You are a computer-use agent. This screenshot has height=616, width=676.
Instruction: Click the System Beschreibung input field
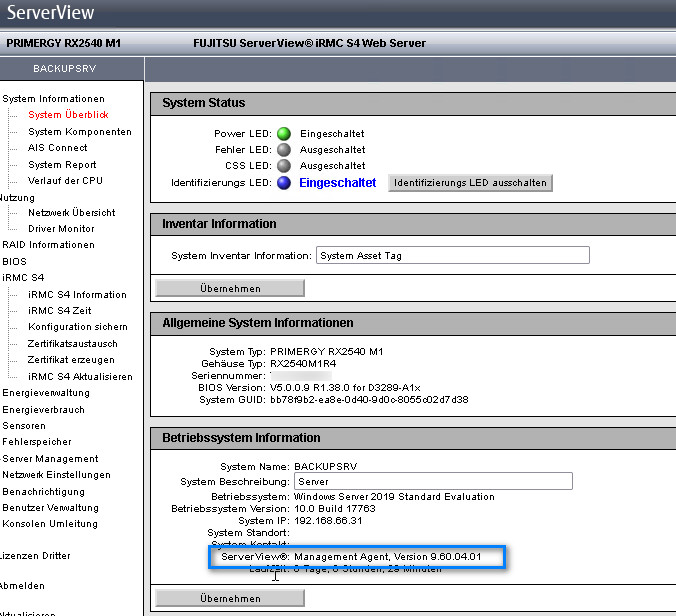433,481
